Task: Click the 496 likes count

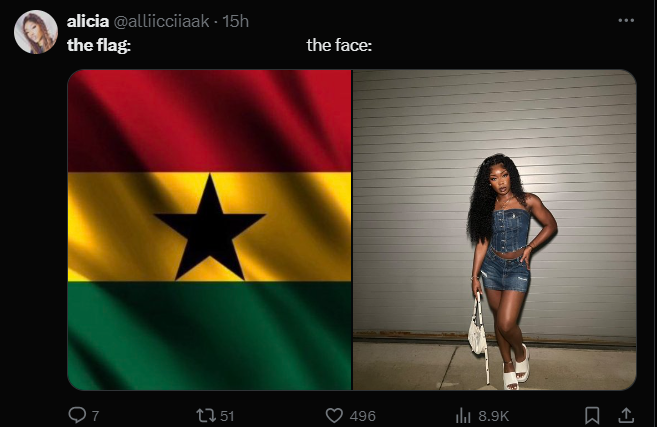Action: 361,416
